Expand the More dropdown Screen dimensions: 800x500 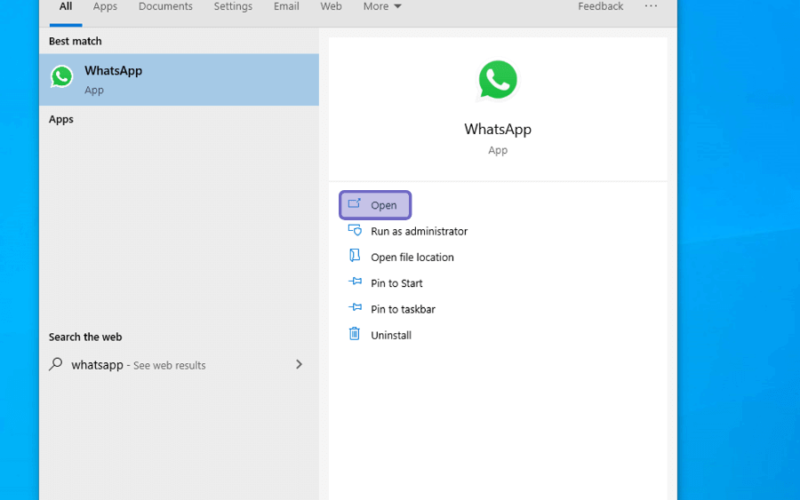382,7
